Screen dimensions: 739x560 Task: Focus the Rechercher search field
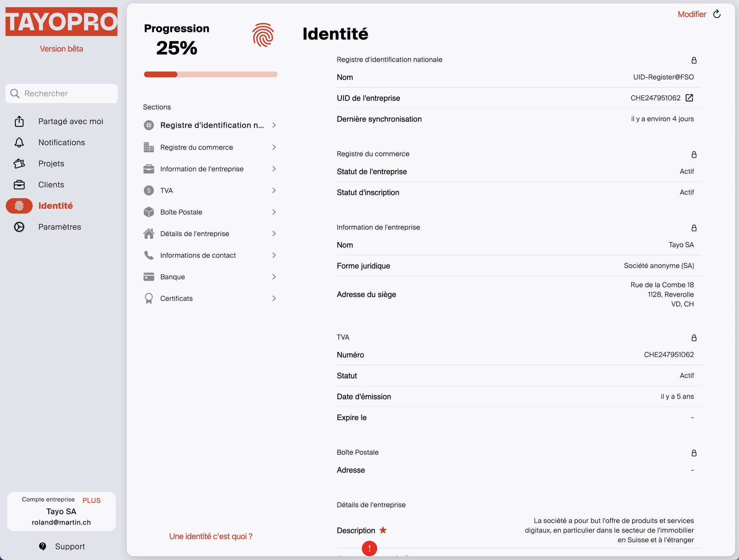point(62,93)
